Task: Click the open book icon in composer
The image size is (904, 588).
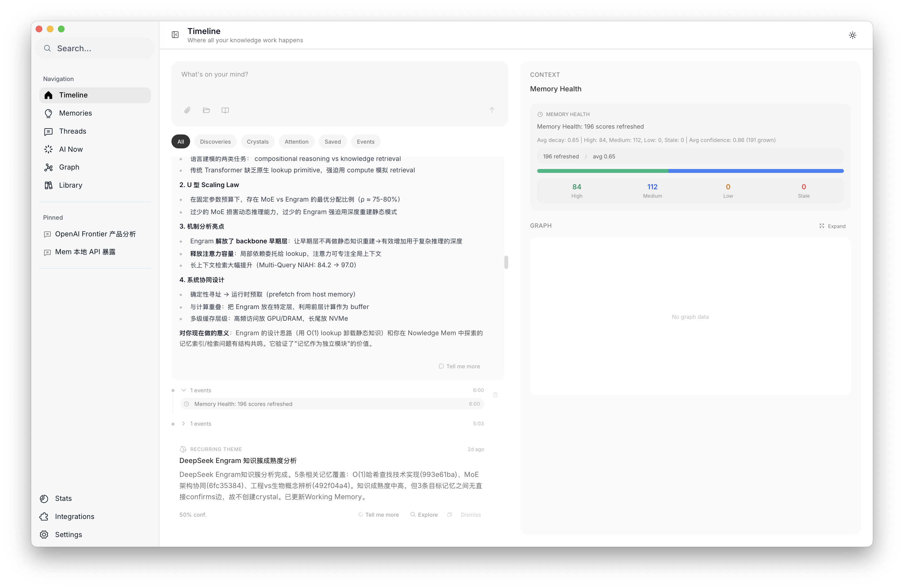Action: [225, 110]
